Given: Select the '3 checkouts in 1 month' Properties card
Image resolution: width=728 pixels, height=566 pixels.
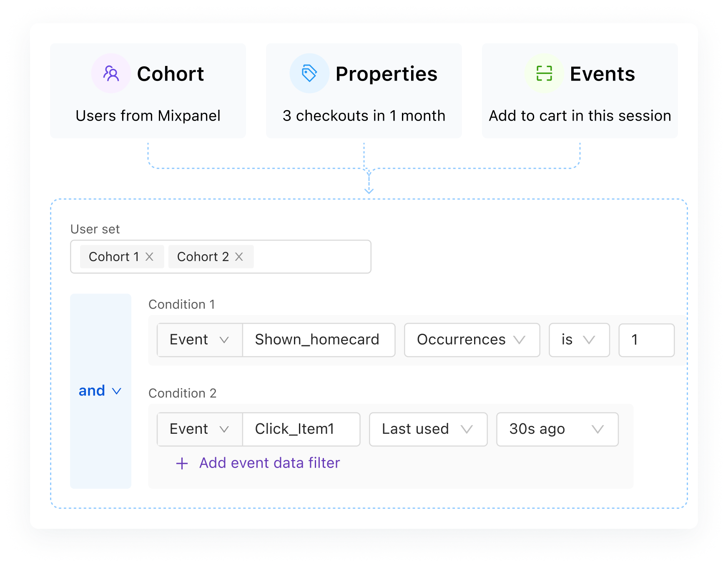Looking at the screenshot, I should click(364, 90).
